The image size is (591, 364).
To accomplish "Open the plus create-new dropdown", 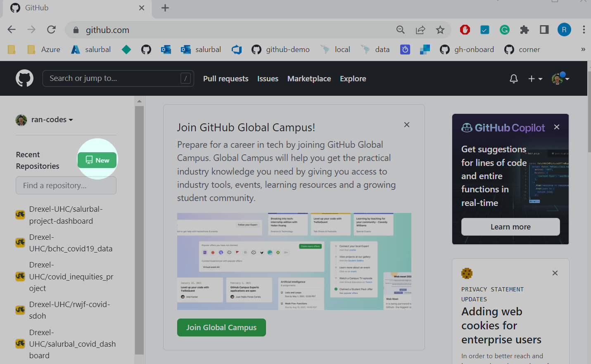I will click(x=535, y=79).
